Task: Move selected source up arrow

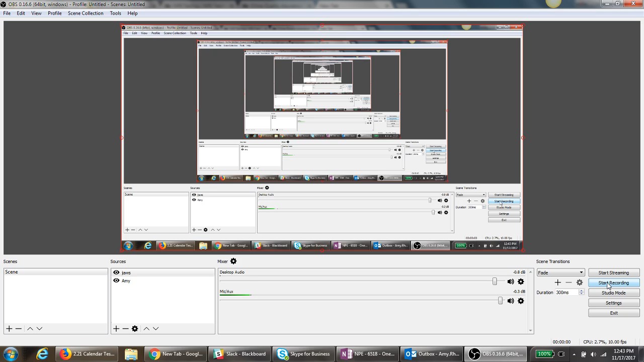Action: (146, 329)
